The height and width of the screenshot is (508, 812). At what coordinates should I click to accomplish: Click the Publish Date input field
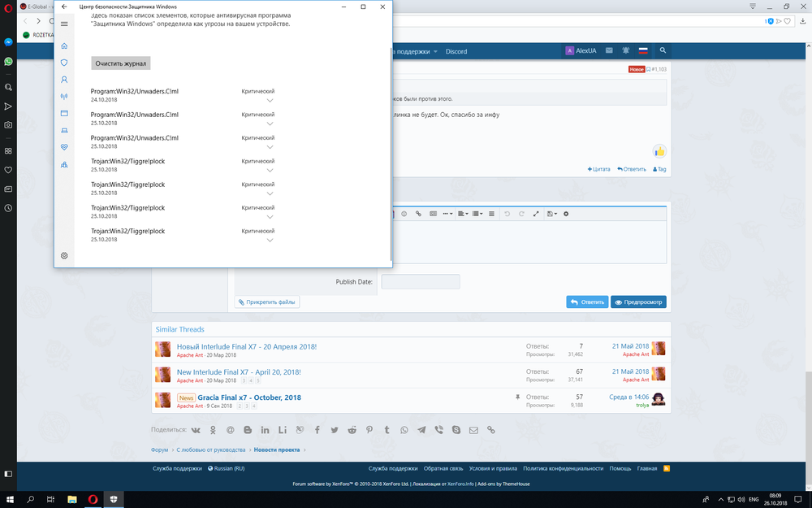pos(420,282)
